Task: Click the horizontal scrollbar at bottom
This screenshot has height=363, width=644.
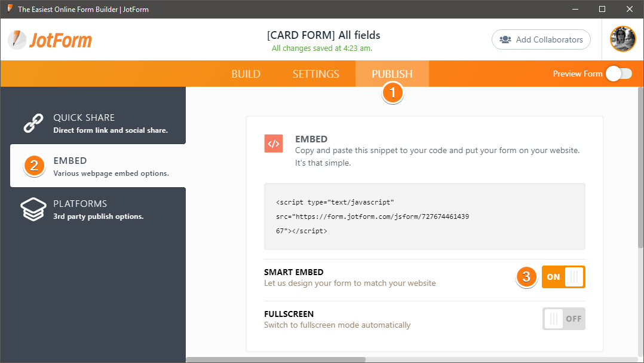Action: (276, 359)
